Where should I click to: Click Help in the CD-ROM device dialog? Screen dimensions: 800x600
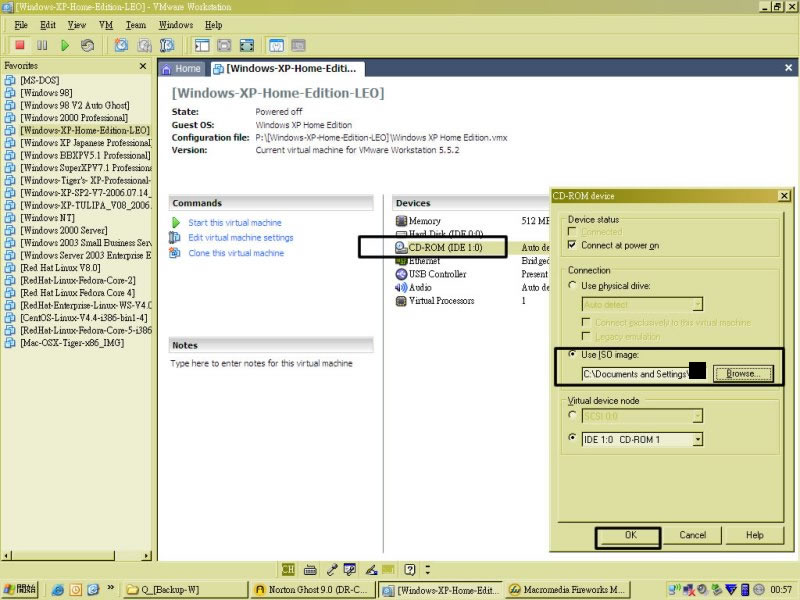[755, 535]
